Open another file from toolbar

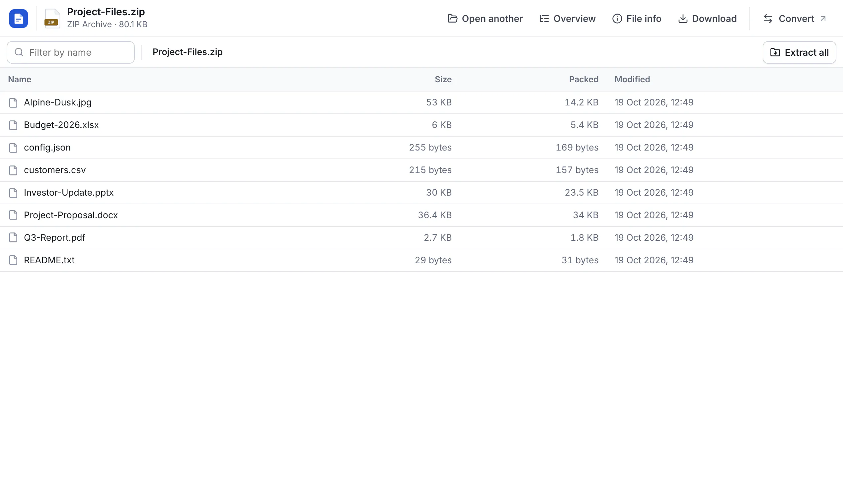tap(485, 18)
